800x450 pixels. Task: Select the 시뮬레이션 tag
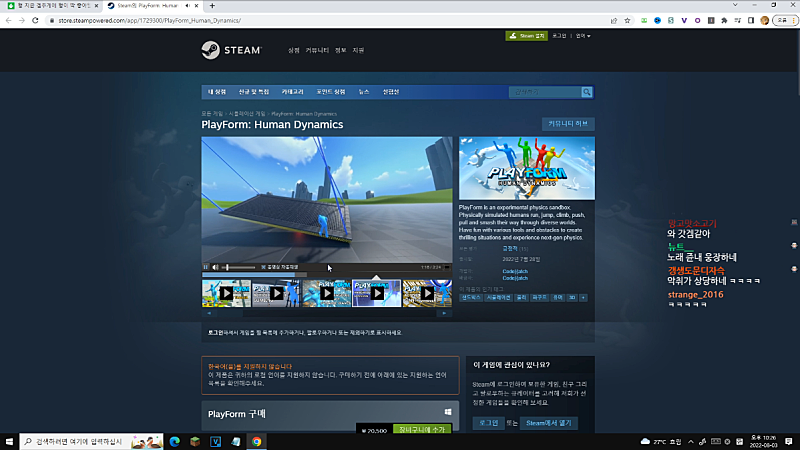coord(498,297)
